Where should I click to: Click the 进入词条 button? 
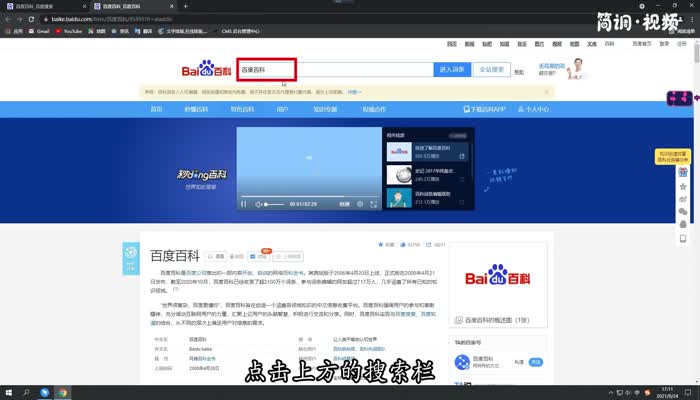click(451, 70)
